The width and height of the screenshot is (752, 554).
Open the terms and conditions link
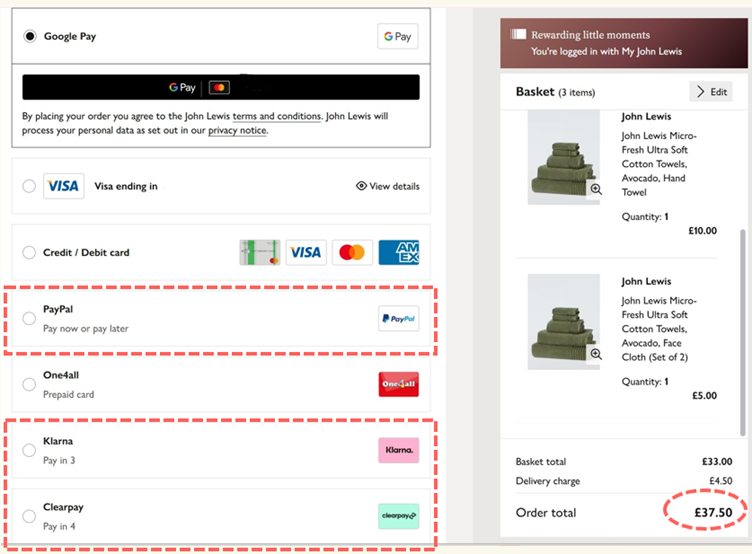[x=277, y=116]
